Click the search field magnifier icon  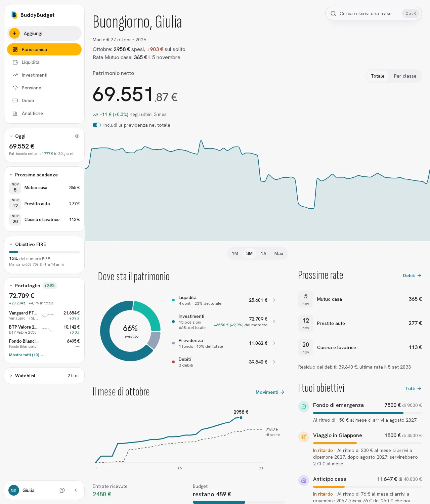click(333, 13)
